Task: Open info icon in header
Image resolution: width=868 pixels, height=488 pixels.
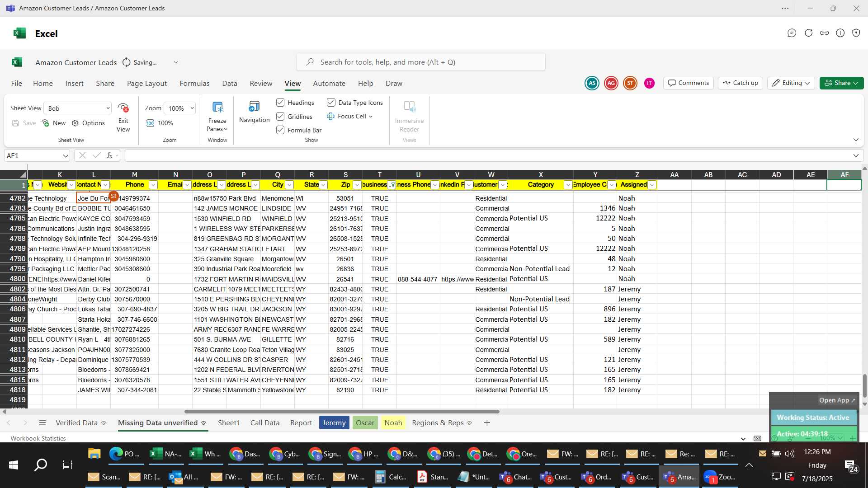Action: pos(840,33)
